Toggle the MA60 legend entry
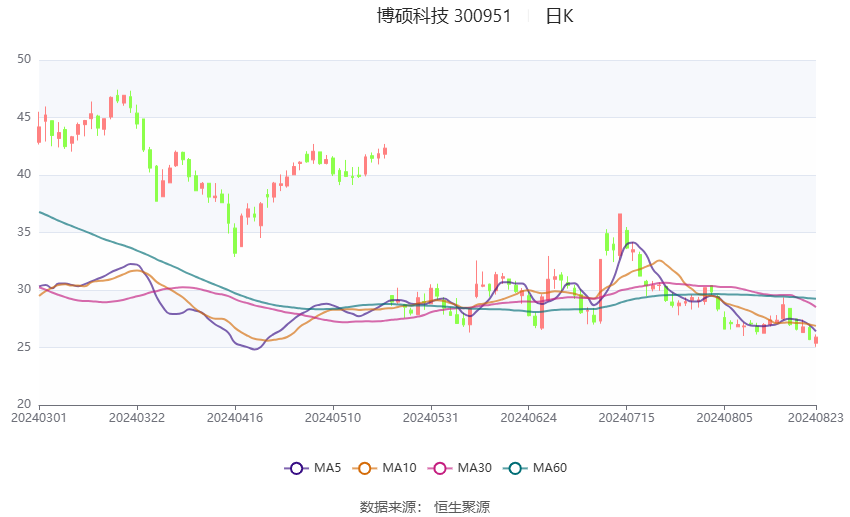This screenshot has width=850, height=517. [535, 468]
